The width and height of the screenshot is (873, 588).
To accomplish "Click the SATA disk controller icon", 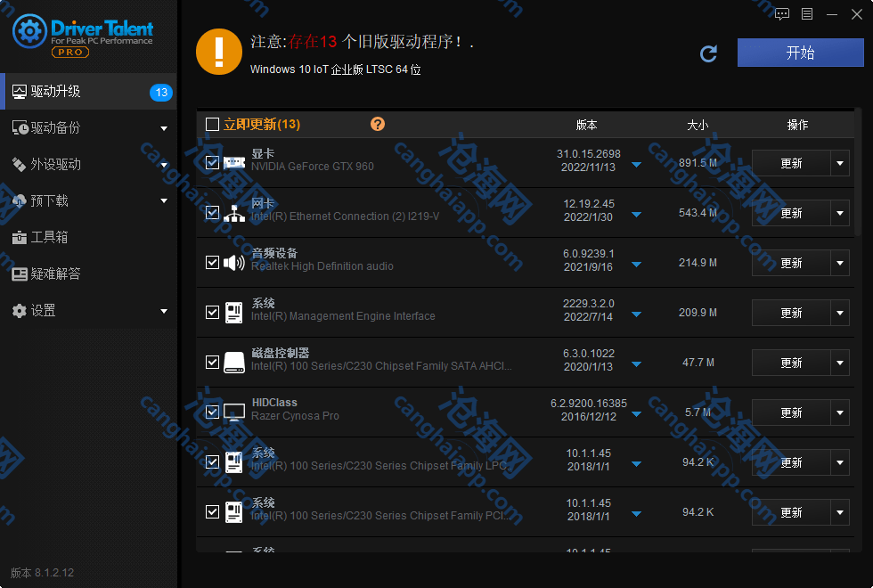I will click(x=234, y=363).
